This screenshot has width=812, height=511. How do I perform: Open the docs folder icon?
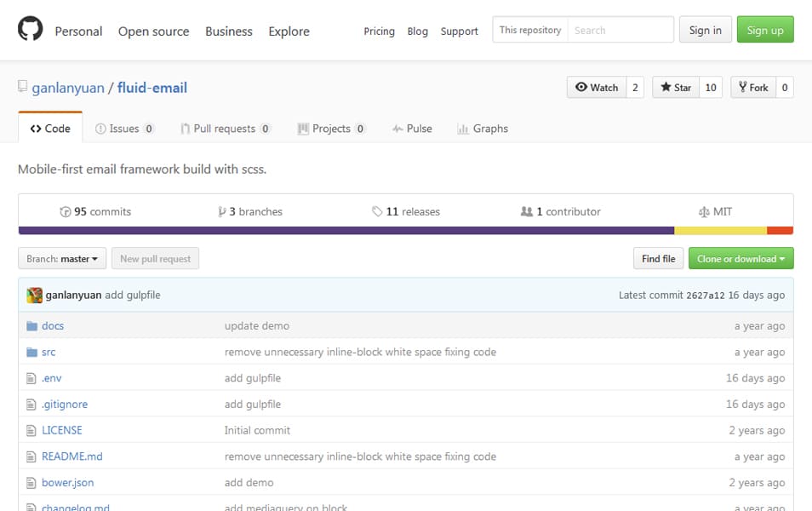(32, 325)
